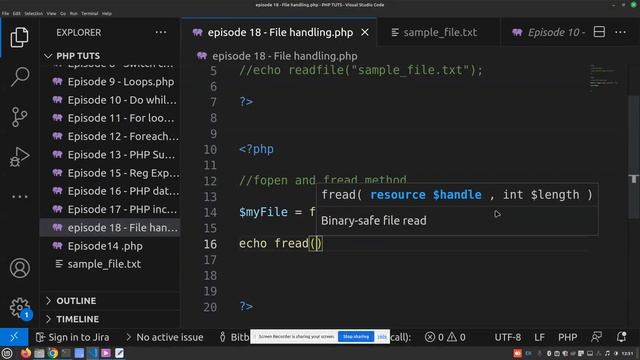Open editor More Actions ellipsis

620,32
